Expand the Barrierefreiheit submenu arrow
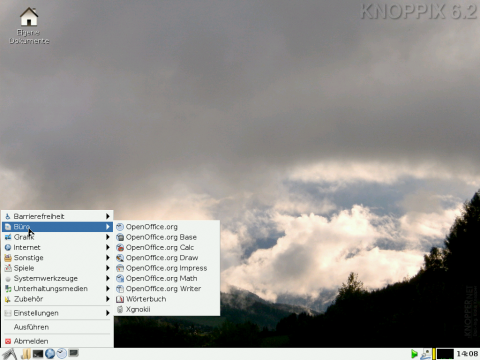This screenshot has height=360, width=480. point(108,216)
